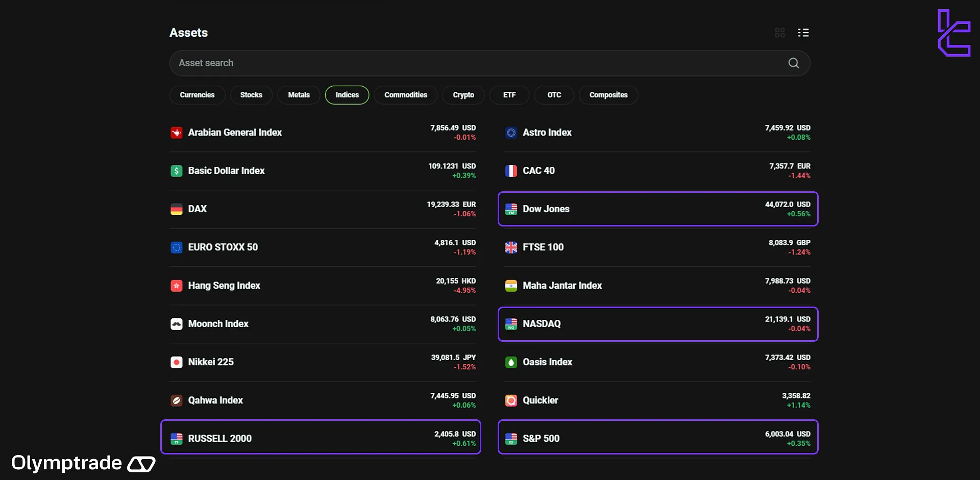980x480 pixels.
Task: Click the S&P 500 US flag icon
Action: pos(511,439)
